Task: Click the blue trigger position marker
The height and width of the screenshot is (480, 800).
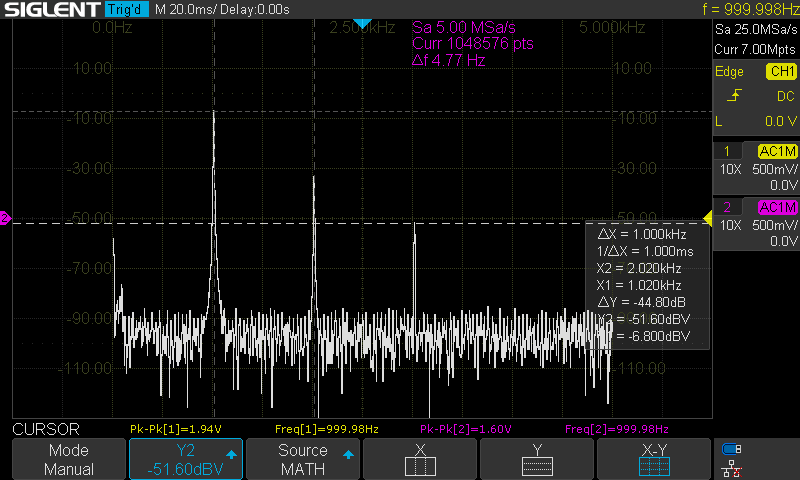Action: pos(362,23)
